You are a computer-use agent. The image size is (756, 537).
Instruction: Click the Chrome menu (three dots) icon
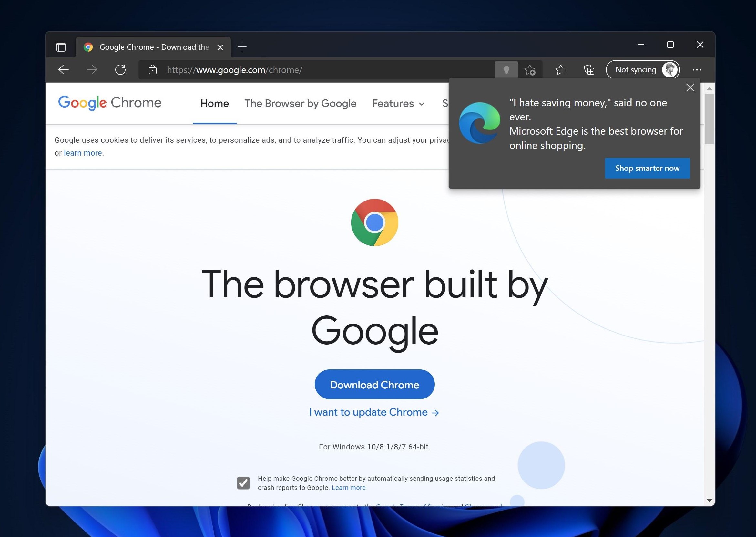click(697, 70)
